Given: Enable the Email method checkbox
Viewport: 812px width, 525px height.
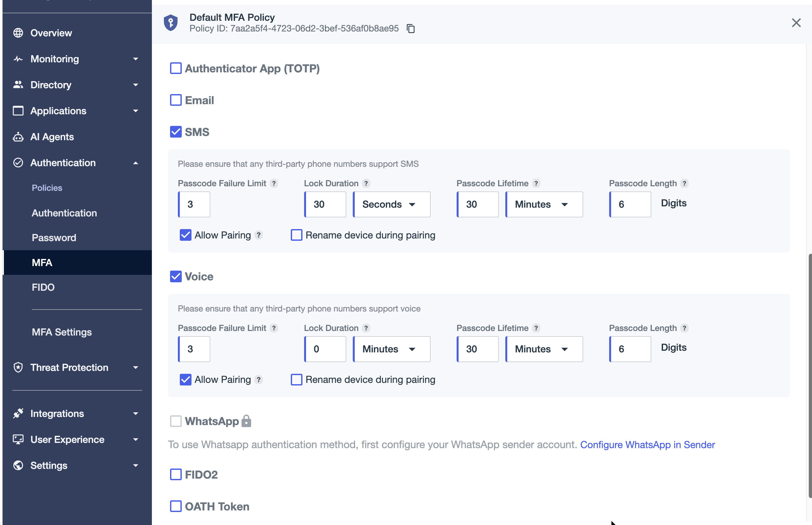Looking at the screenshot, I should pyautogui.click(x=176, y=100).
